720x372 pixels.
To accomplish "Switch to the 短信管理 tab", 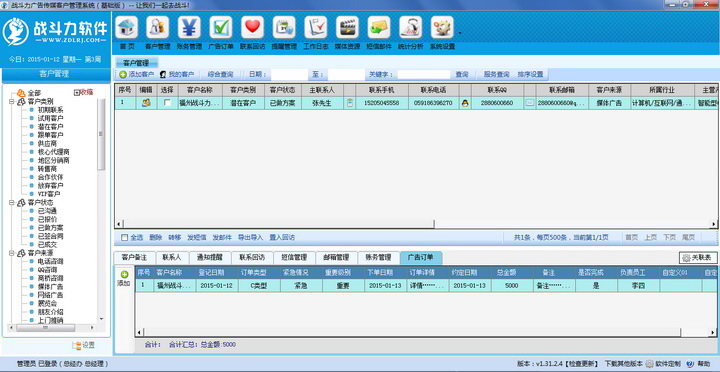I will 294,258.
